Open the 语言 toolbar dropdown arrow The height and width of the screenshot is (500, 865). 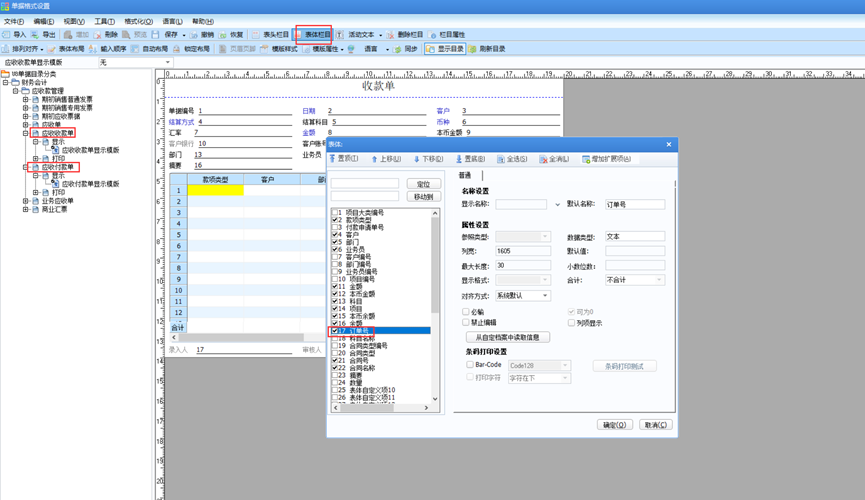pos(387,50)
